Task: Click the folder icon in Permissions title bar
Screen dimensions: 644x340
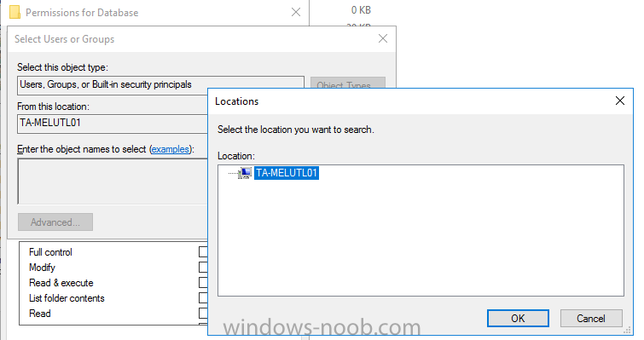Action: coord(15,12)
